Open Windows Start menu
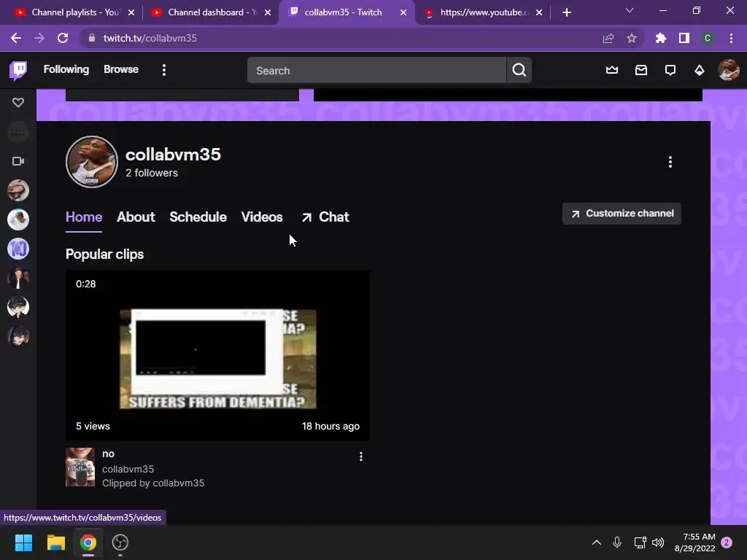Viewport: 747px width, 560px height. pyautogui.click(x=23, y=542)
